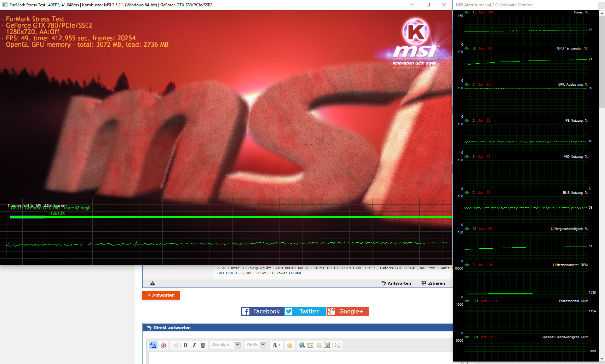Click the report post warning triangle icon
This screenshot has width=605, height=364.
click(152, 283)
